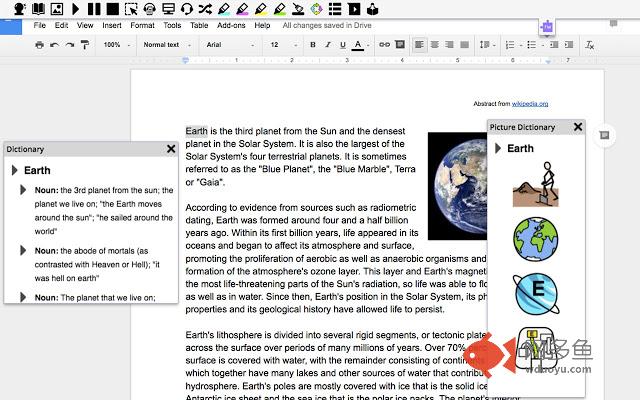Open the Translator crossed-arrows icon
The image size is (640, 400).
205,9
